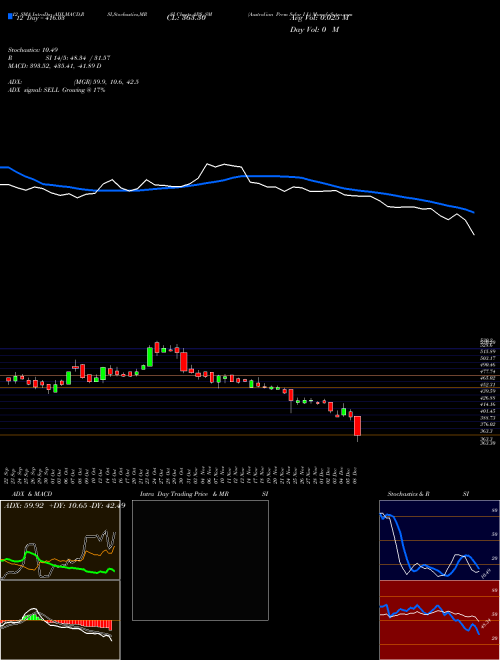500x660 pixels.
Task: Click the '388.73' price axis label
Action: click(488, 418)
